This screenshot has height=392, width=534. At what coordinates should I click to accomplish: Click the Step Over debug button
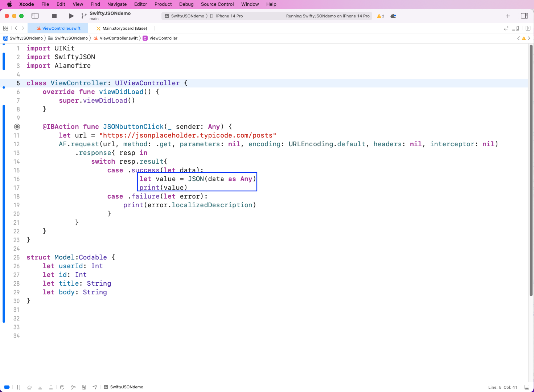(x=29, y=387)
